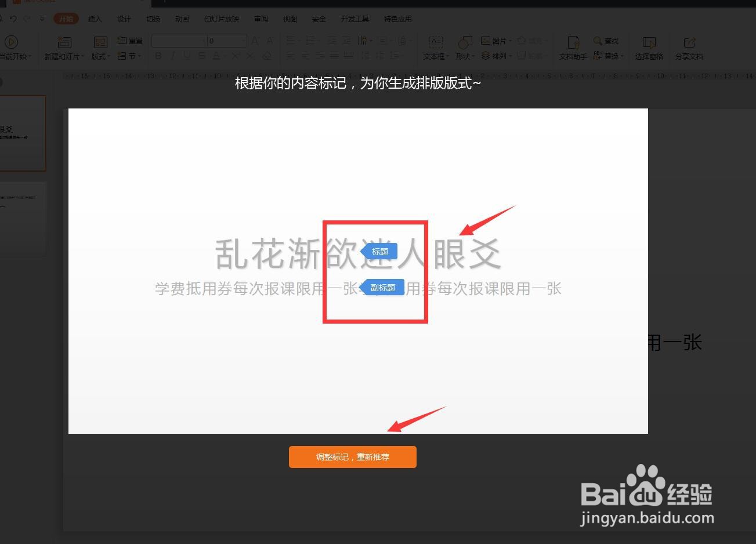Open the 文档助手 (Document Assistant)
756x544 pixels.
[572, 46]
